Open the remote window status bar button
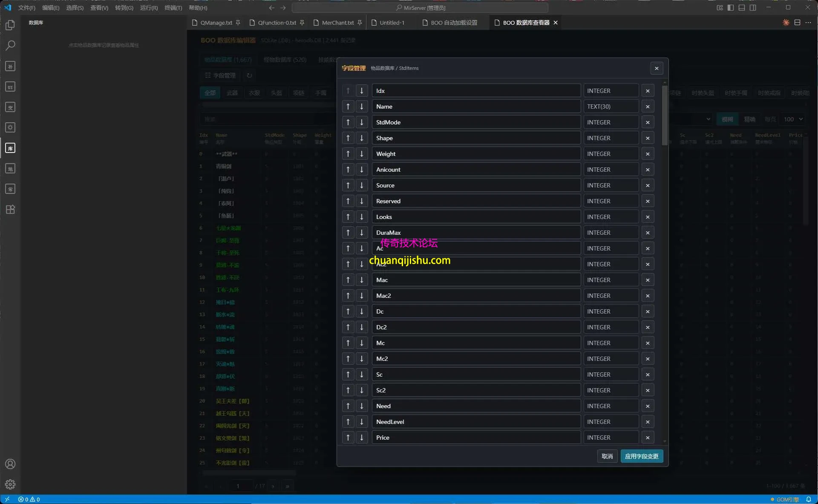 click(7, 499)
